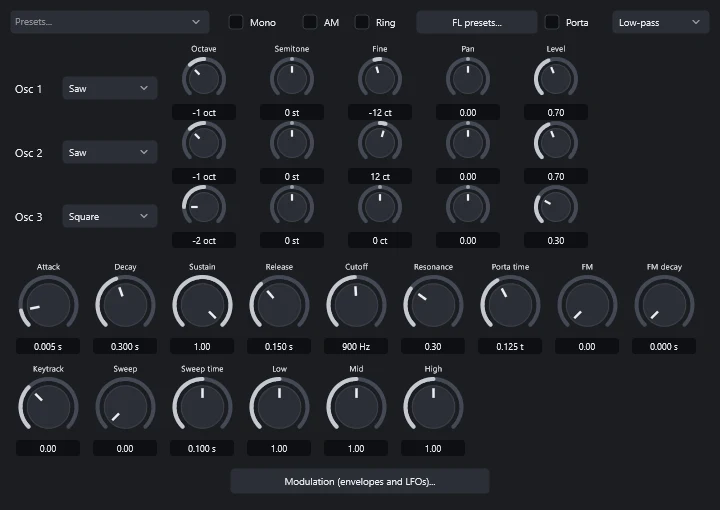Click the Decay knob
Screen dimensions: 720x510
125,305
